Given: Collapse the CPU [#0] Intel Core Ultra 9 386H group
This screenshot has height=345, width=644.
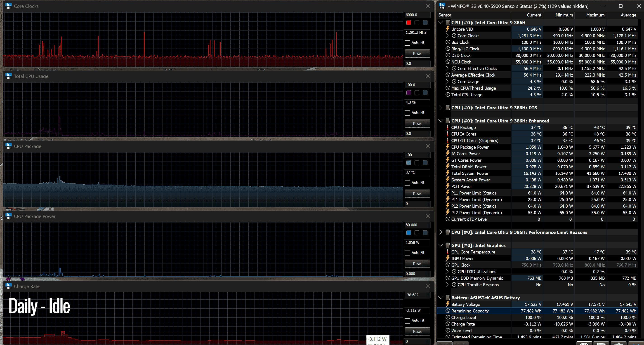Looking at the screenshot, I should click(x=441, y=23).
